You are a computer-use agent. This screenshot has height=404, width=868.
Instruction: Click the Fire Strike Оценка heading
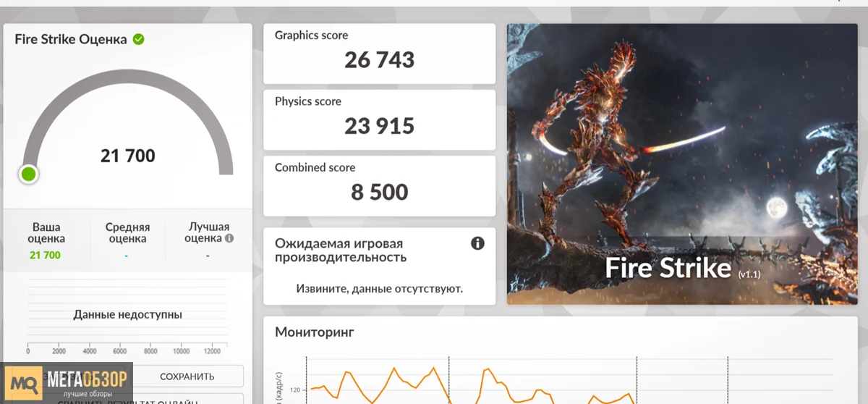click(x=71, y=39)
